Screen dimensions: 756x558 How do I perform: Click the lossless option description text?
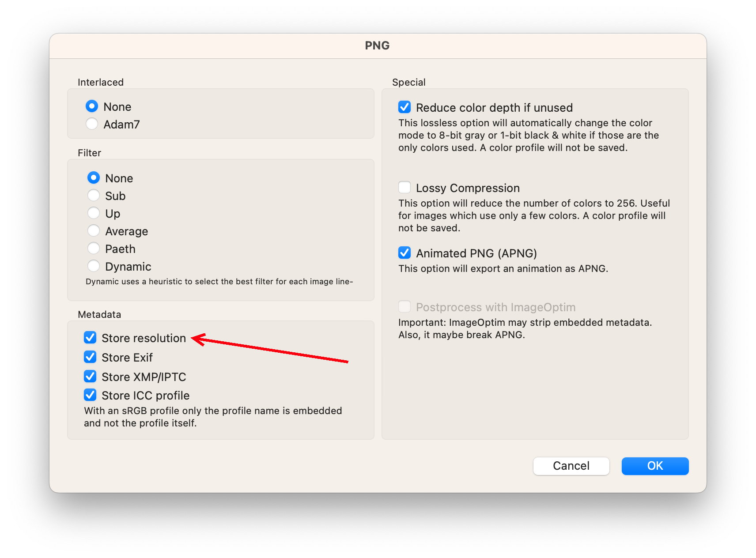point(529,135)
